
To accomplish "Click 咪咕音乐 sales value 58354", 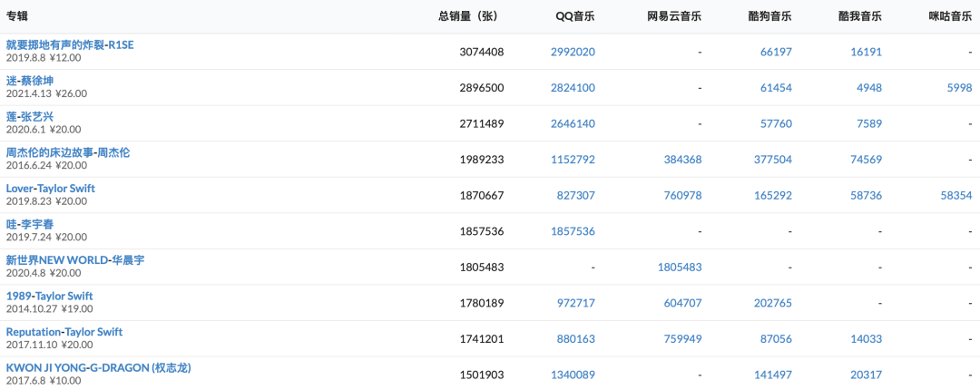I will [x=955, y=196].
